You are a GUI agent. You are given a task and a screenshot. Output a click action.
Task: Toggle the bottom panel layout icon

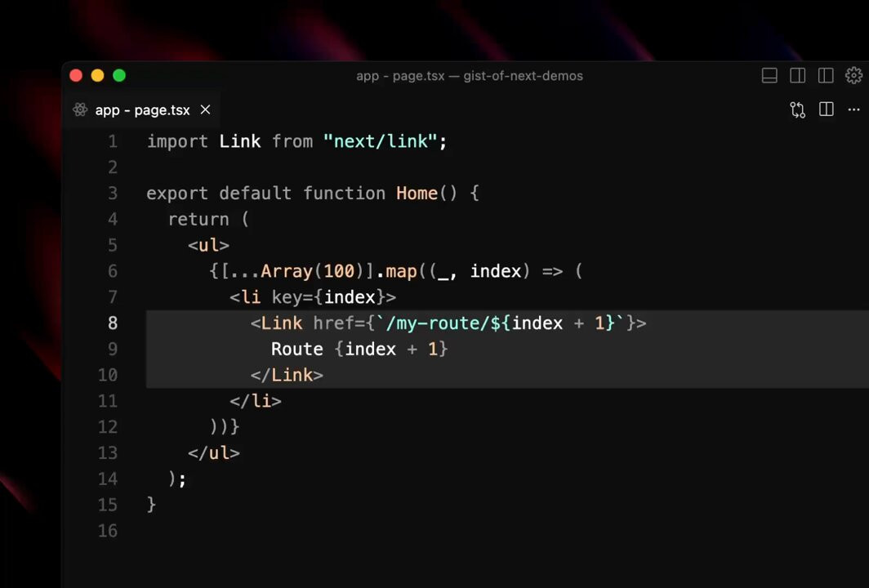coord(769,75)
